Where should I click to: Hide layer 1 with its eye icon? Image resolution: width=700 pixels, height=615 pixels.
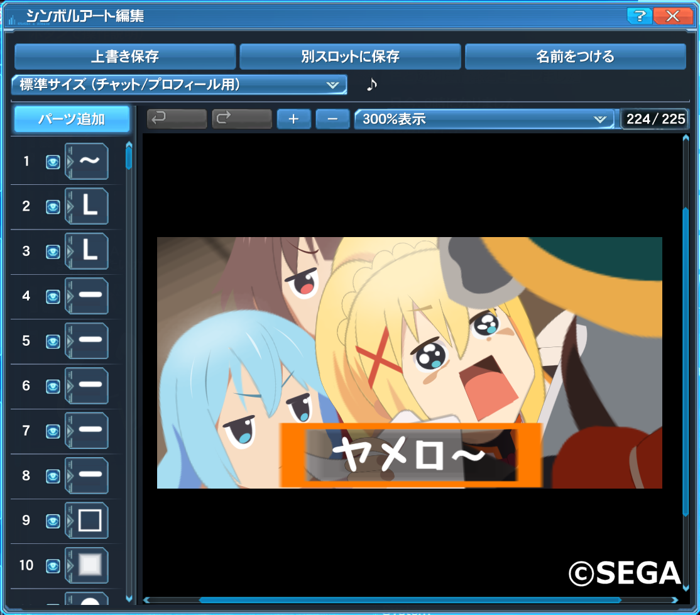click(x=53, y=162)
